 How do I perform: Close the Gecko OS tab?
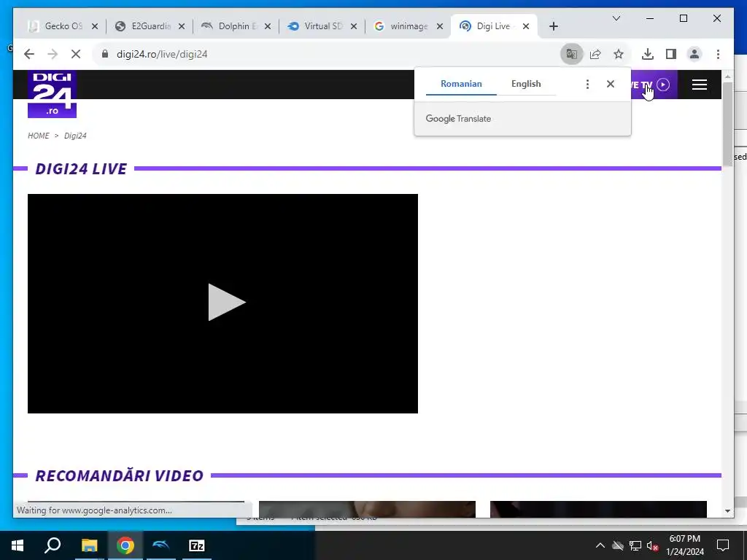pyautogui.click(x=95, y=27)
